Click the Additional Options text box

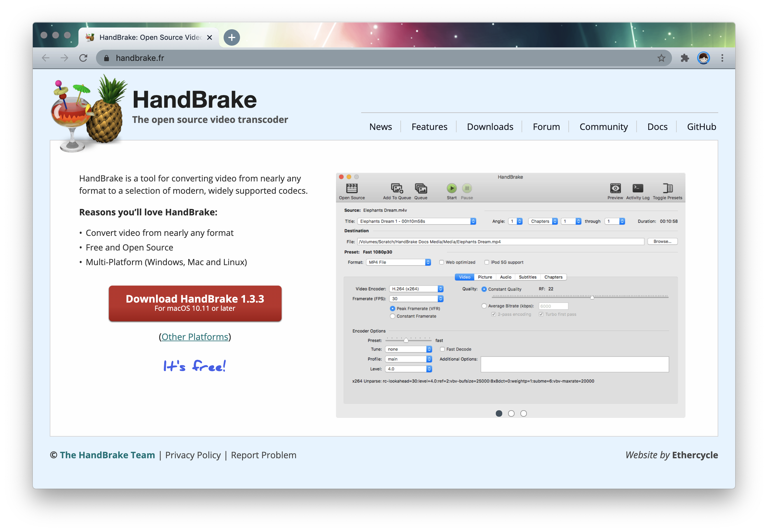point(574,364)
